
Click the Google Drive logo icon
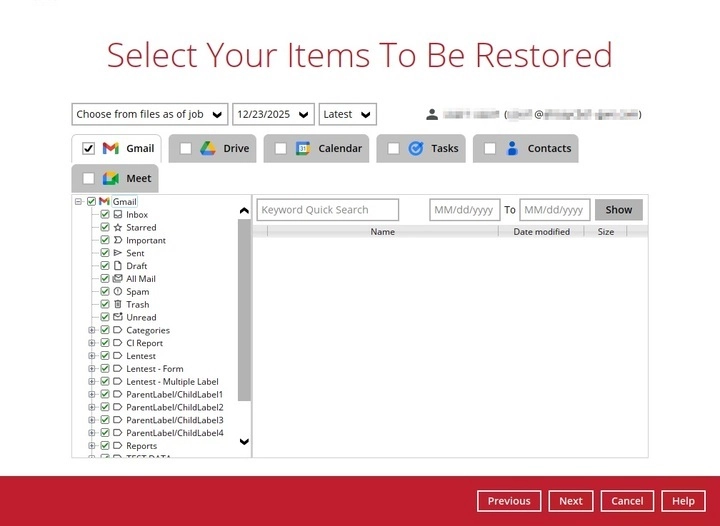[208, 148]
